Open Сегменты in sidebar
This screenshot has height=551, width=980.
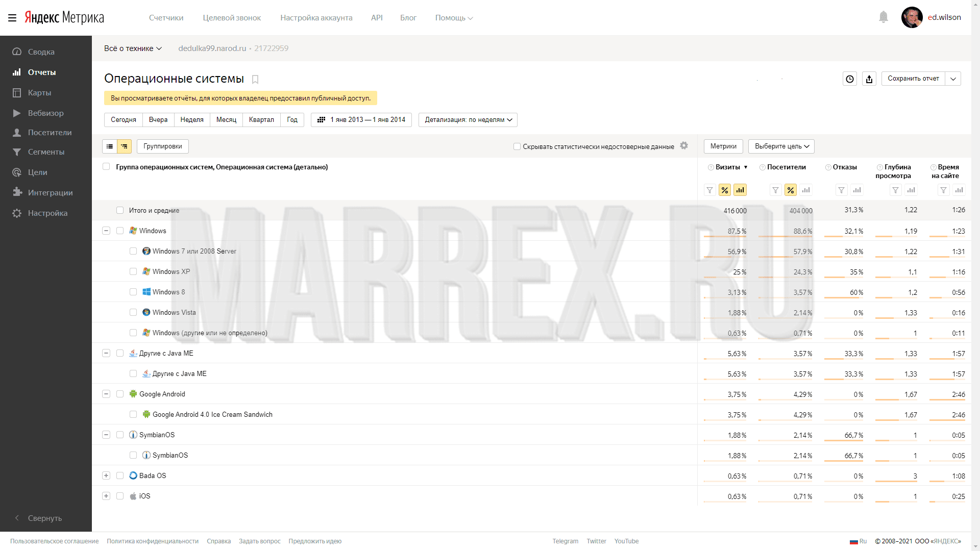(46, 152)
